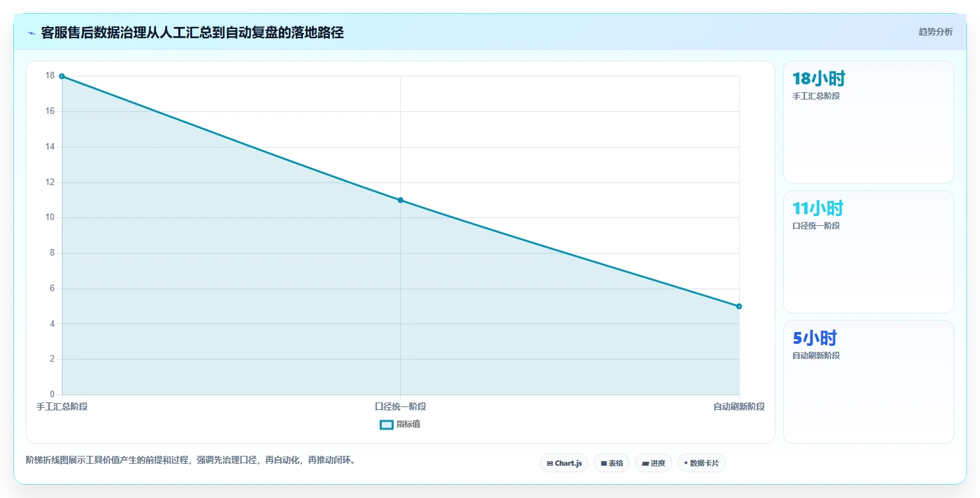This screenshot has height=498, width=980.
Task: Click the x-axis label 自动刷新阶段
Action: pyautogui.click(x=739, y=406)
